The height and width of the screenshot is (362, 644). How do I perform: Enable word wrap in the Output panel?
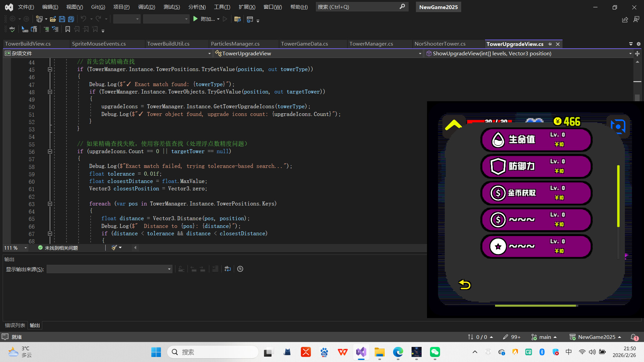(x=227, y=269)
